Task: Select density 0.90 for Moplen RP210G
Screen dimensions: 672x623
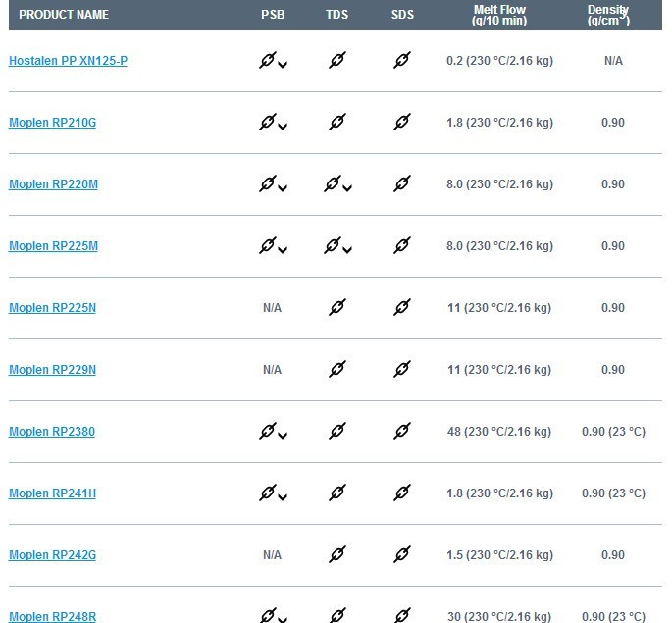Action: (613, 123)
